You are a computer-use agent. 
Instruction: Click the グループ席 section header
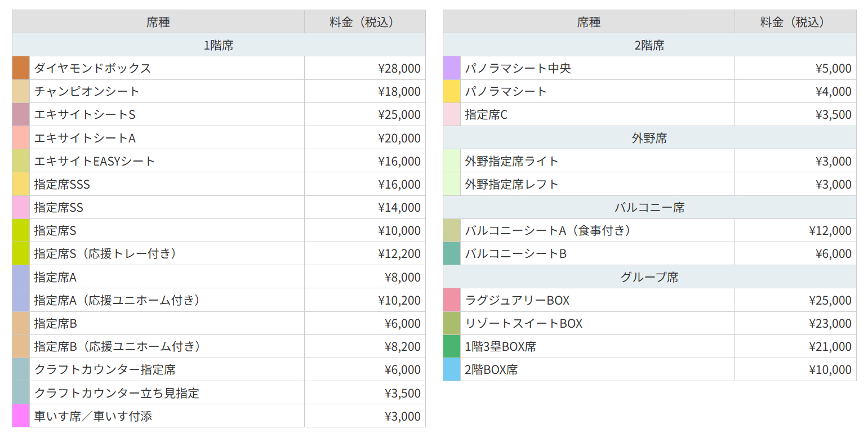pyautogui.click(x=649, y=277)
